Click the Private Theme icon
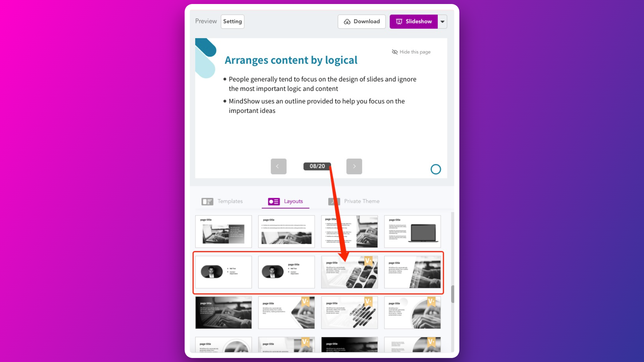Screen dimensions: 644x362 point(334,201)
